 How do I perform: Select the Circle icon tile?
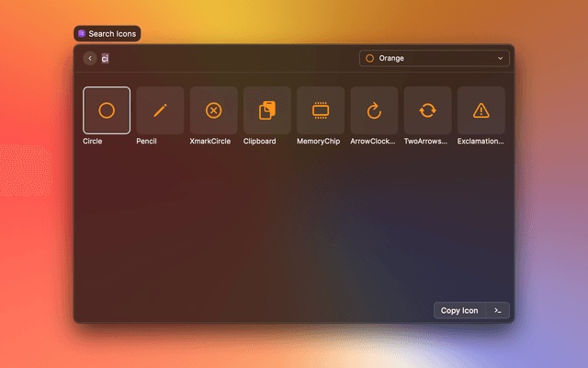pos(107,110)
